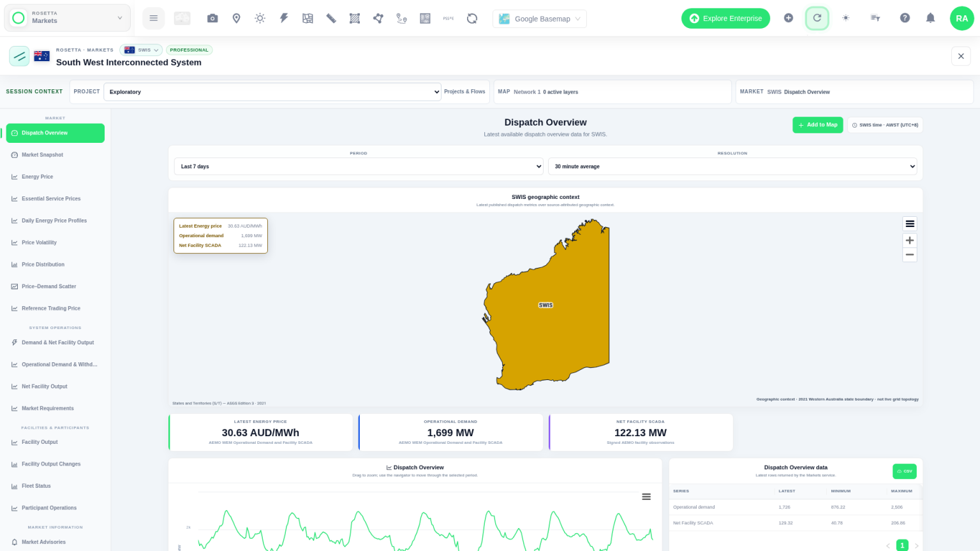This screenshot has height=551, width=980.
Task: Click the camera snapshot icon in toolbar
Action: click(x=212, y=18)
